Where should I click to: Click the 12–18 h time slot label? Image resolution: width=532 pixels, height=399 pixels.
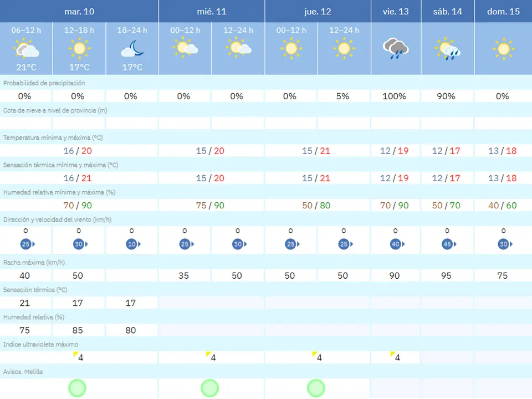pyautogui.click(x=79, y=30)
